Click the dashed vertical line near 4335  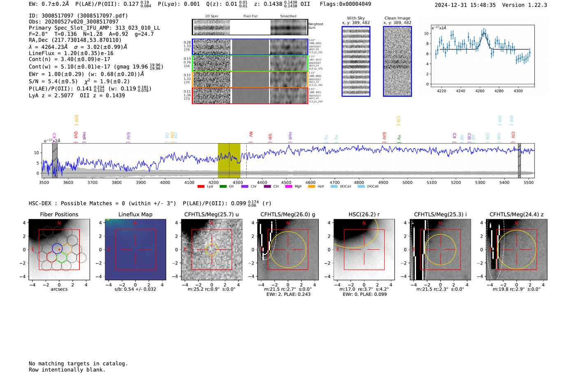point(246,160)
